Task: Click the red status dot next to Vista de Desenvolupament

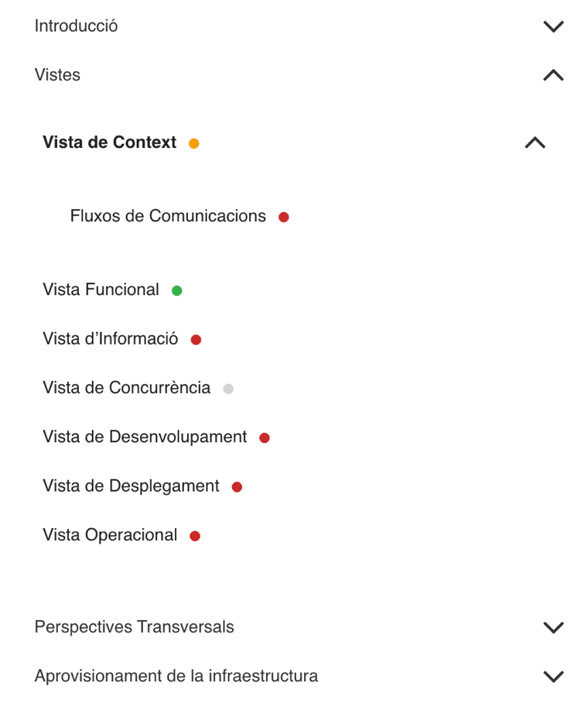Action: (x=264, y=437)
